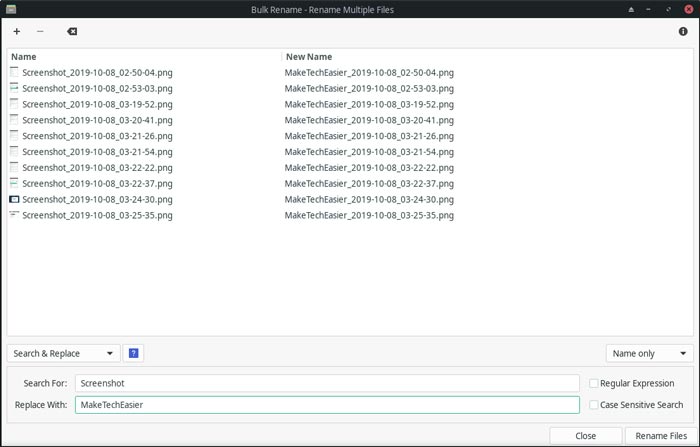
Task: Click file icon of Screenshot_2019-10-08_03-25-35.png
Action: [x=14, y=215]
